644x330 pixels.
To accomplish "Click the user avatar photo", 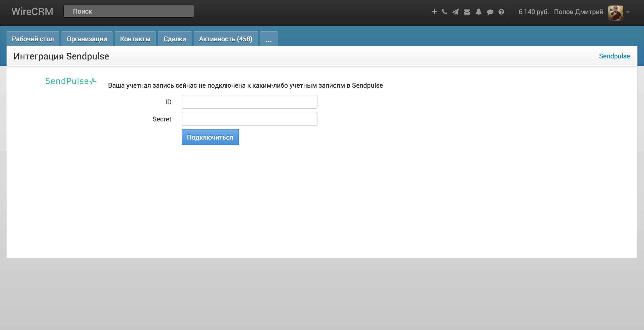I will (616, 13).
